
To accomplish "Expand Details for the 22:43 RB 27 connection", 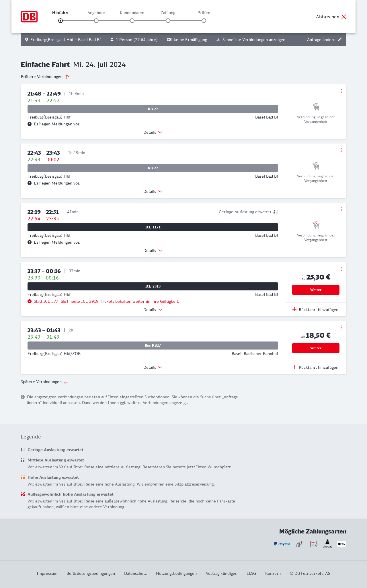I will click(153, 191).
